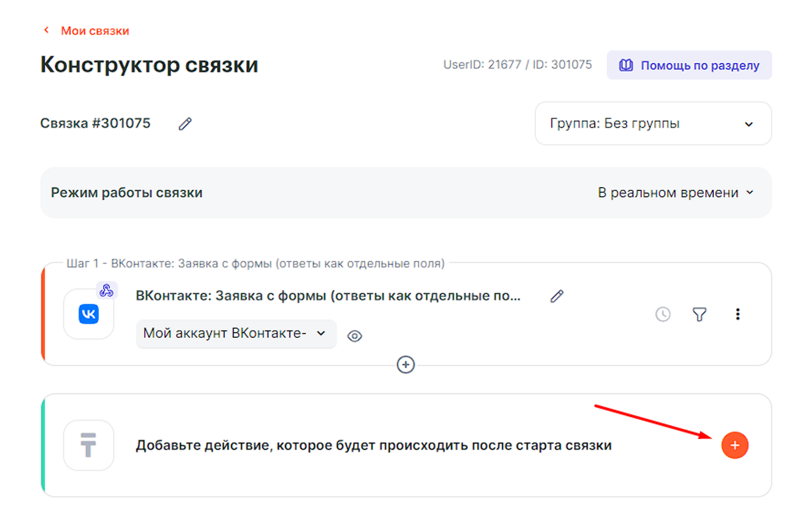Toggle the eye icon beside account selector
The width and height of the screenshot is (812, 529).
click(x=354, y=336)
